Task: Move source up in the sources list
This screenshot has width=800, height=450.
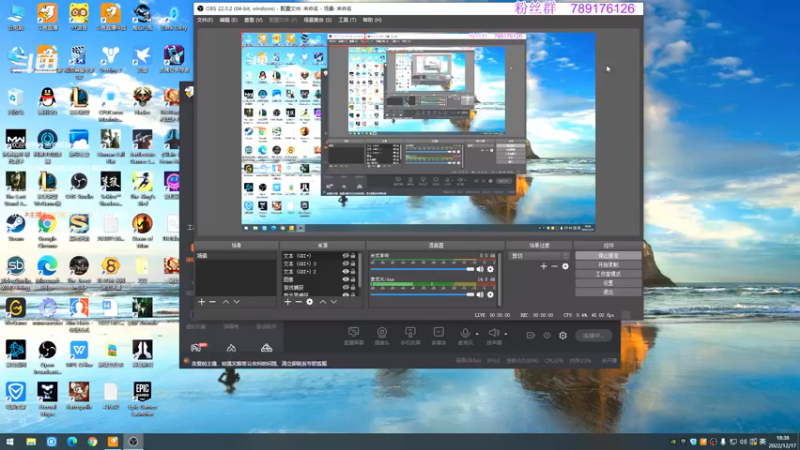Action: (x=322, y=302)
